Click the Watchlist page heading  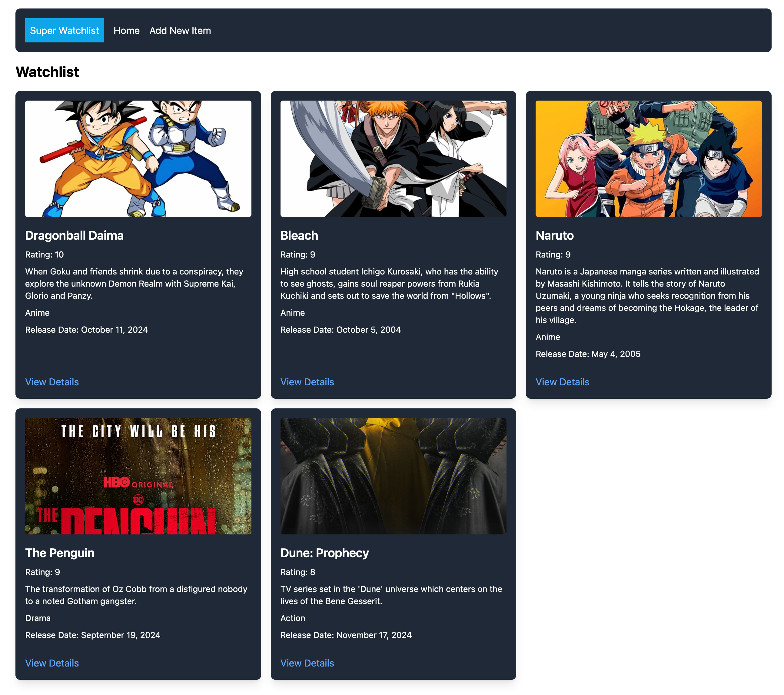[47, 72]
